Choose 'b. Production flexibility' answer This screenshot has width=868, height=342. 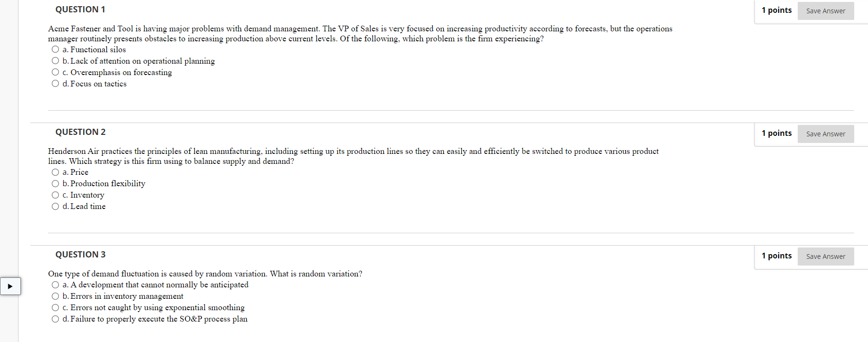point(55,183)
